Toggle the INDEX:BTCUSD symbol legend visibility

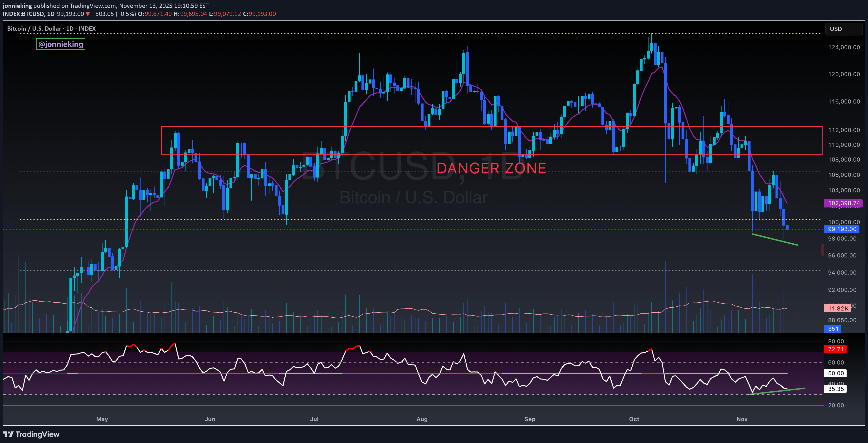point(24,14)
